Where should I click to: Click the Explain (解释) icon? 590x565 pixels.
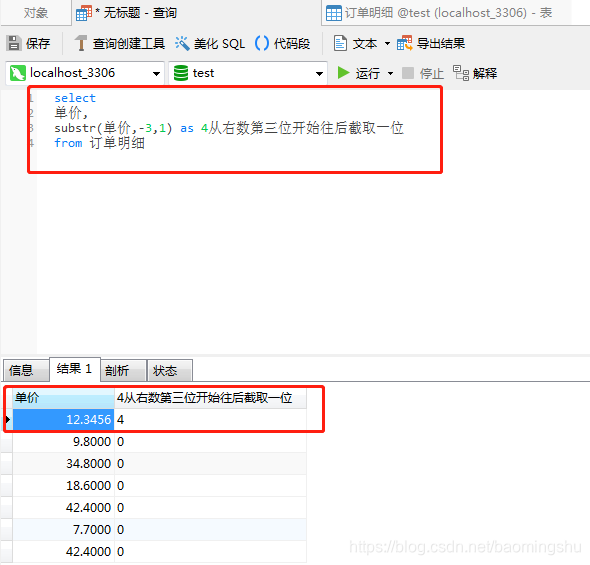coord(461,73)
